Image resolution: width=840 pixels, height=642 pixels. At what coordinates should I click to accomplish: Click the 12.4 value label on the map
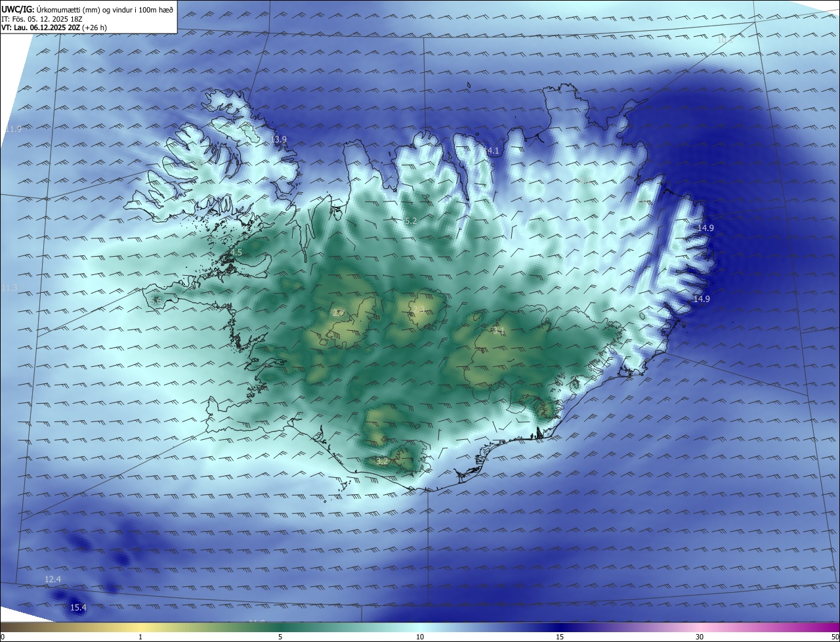tap(52, 580)
